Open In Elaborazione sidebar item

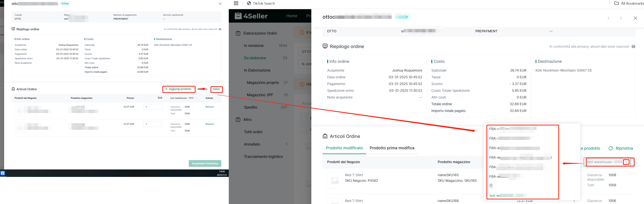pos(257,70)
